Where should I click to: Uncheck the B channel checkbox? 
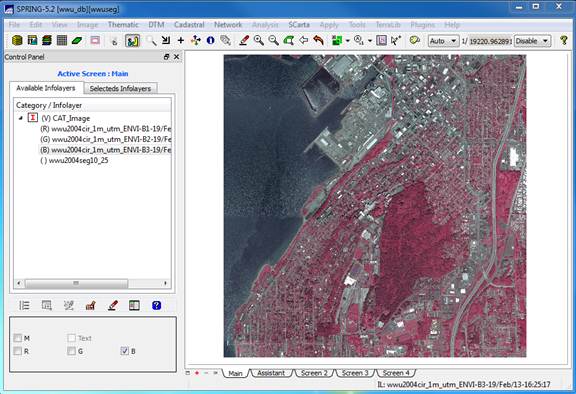(x=125, y=351)
